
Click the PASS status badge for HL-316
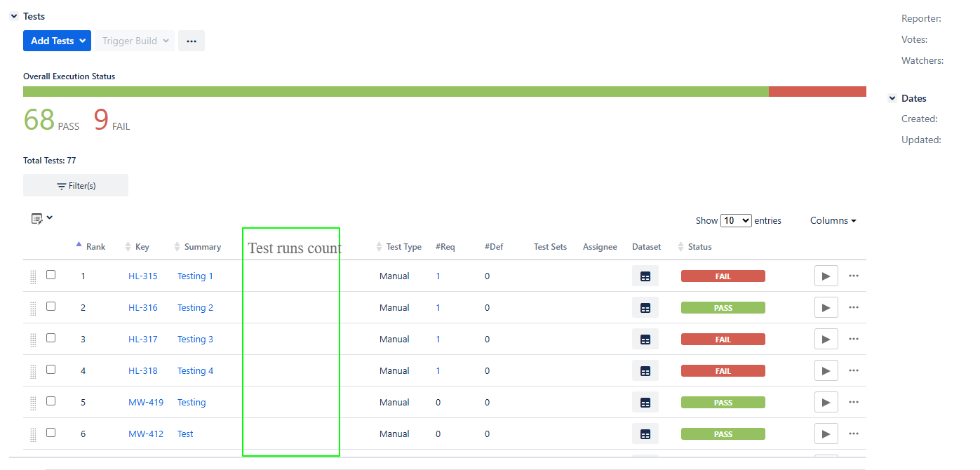tap(723, 308)
